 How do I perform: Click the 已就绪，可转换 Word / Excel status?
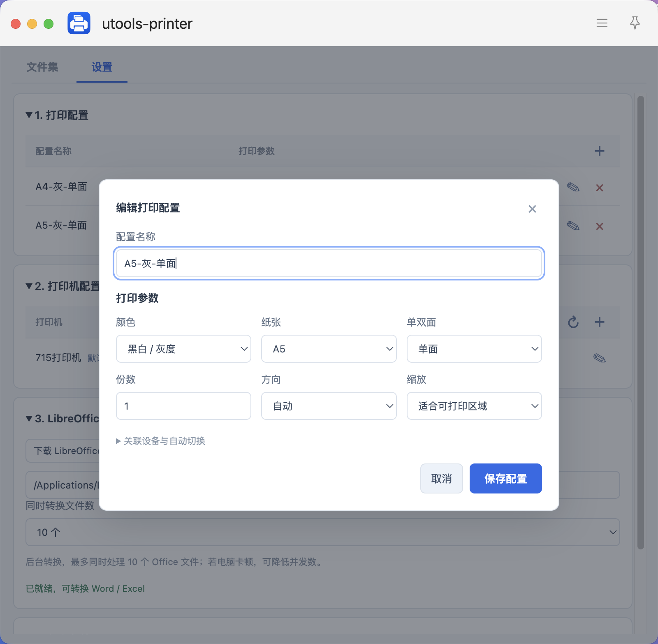[85, 588]
